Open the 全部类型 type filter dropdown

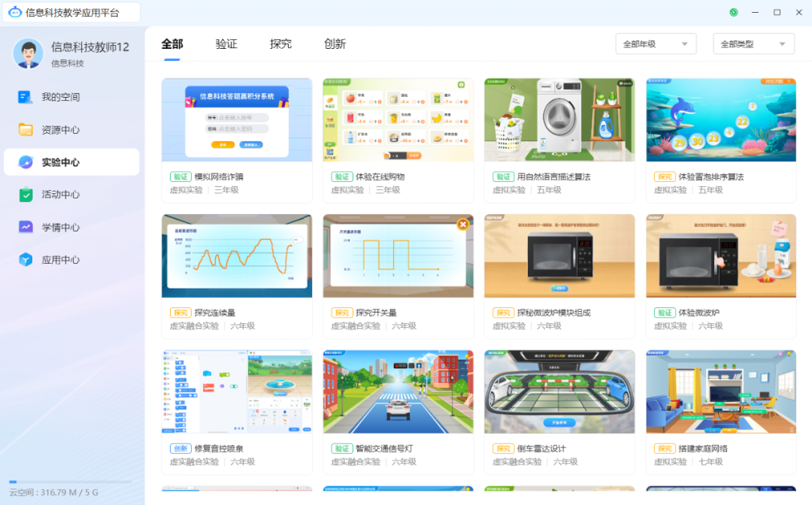click(x=753, y=44)
